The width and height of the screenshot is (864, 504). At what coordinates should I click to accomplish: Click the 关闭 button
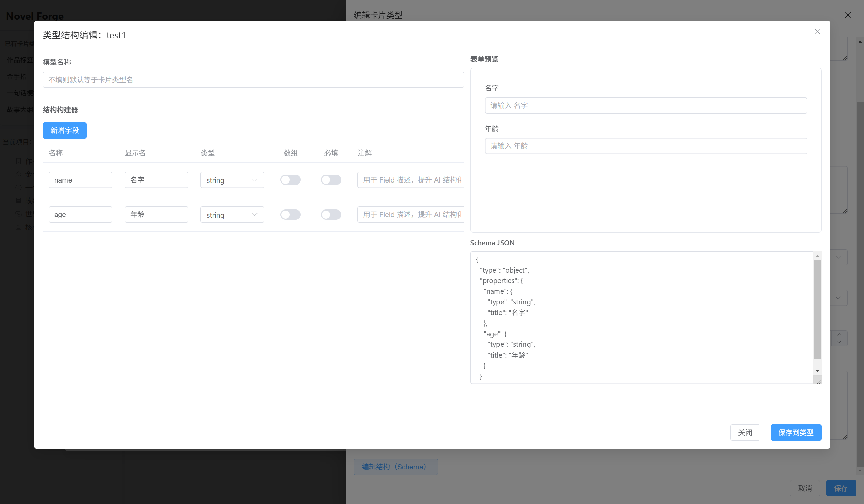(745, 433)
